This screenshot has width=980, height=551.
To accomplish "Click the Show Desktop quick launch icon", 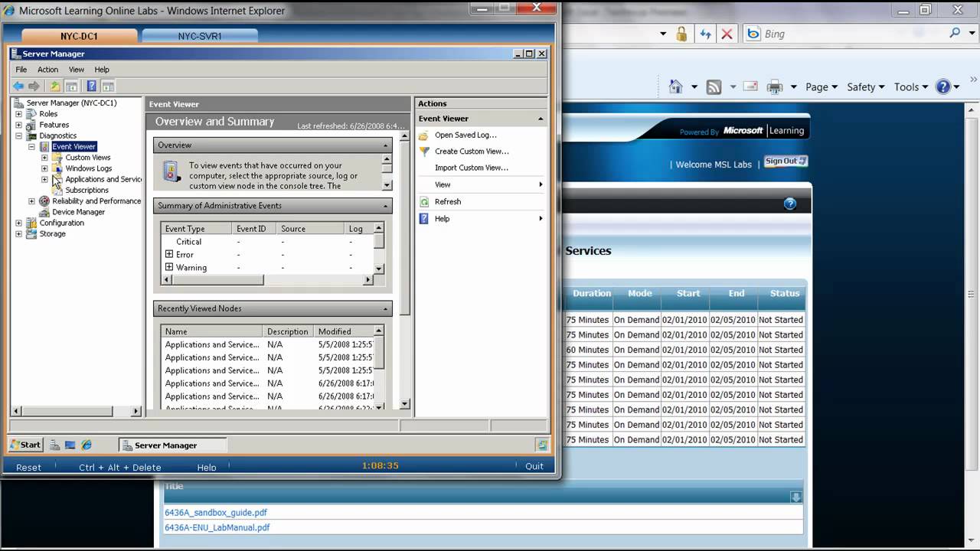I will (70, 445).
